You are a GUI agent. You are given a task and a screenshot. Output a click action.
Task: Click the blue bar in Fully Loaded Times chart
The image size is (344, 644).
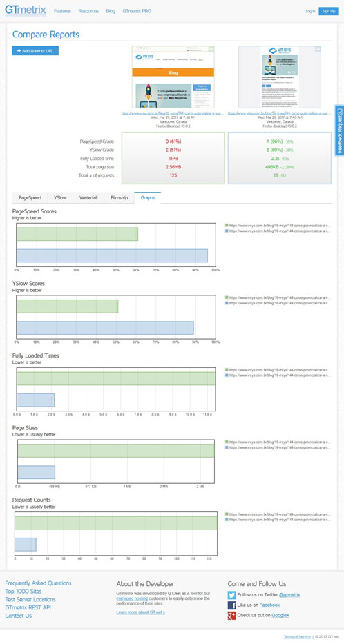click(x=35, y=400)
